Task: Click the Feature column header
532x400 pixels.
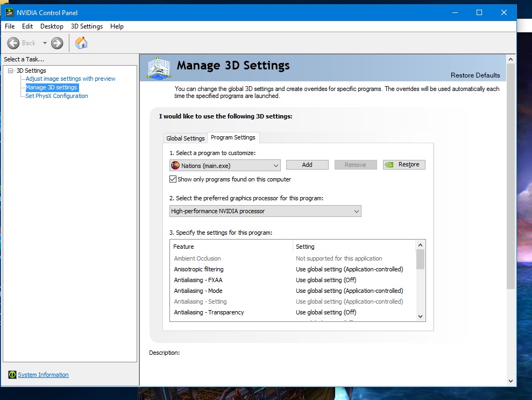Action: tap(231, 247)
